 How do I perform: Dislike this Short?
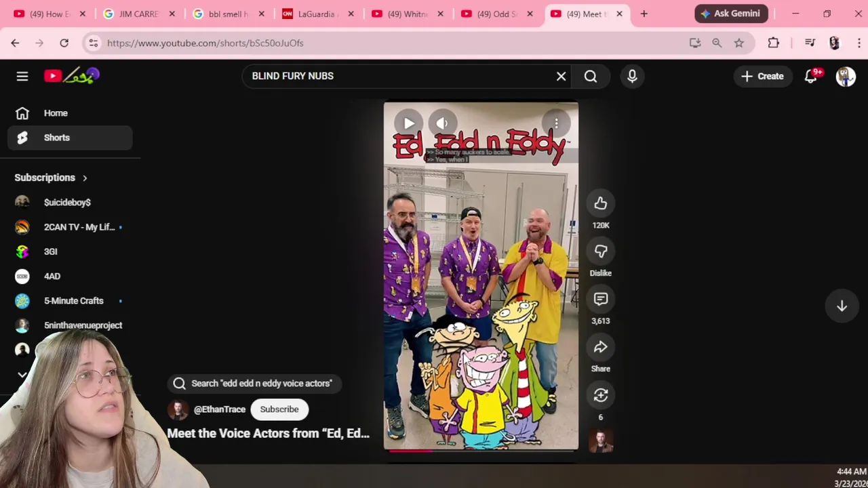(x=601, y=251)
